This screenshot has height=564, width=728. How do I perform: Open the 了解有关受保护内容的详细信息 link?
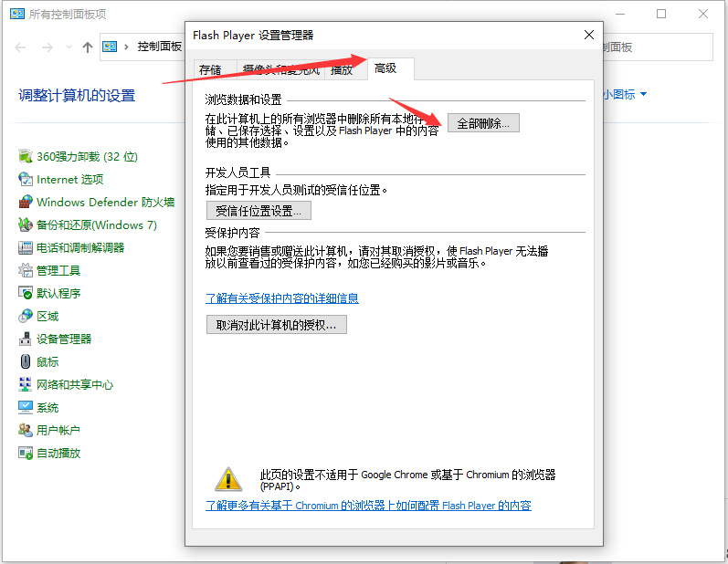click(281, 298)
